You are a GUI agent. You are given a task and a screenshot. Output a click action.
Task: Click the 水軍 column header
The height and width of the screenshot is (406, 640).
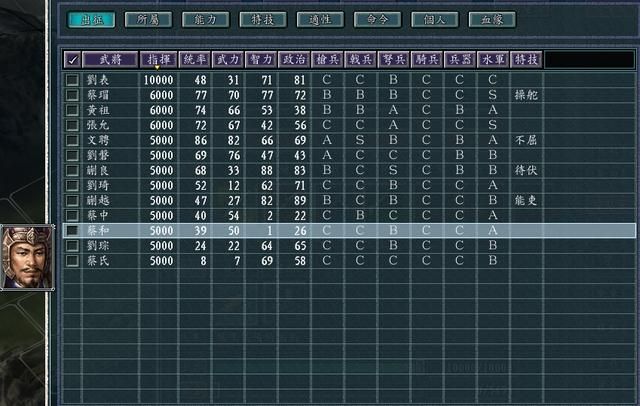click(492, 60)
